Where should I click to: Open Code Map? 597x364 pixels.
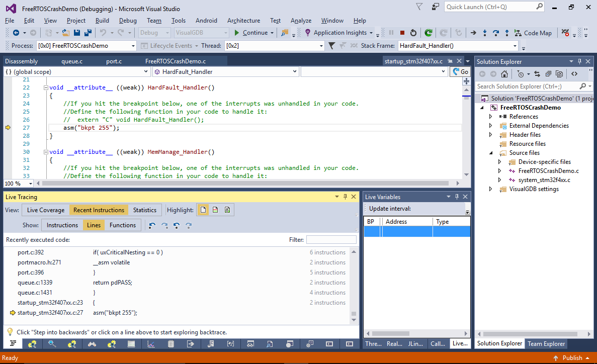pos(533,33)
